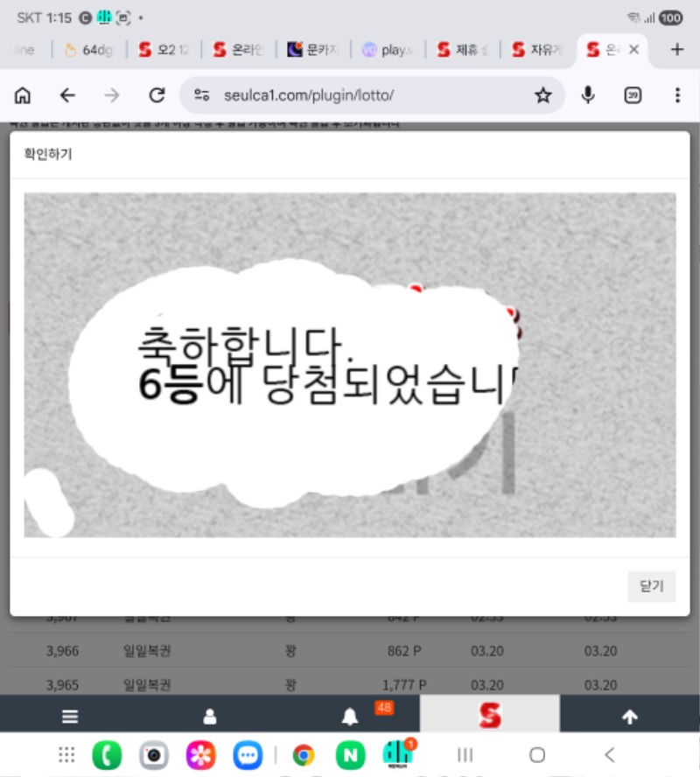Open the user profile icon

tap(210, 717)
